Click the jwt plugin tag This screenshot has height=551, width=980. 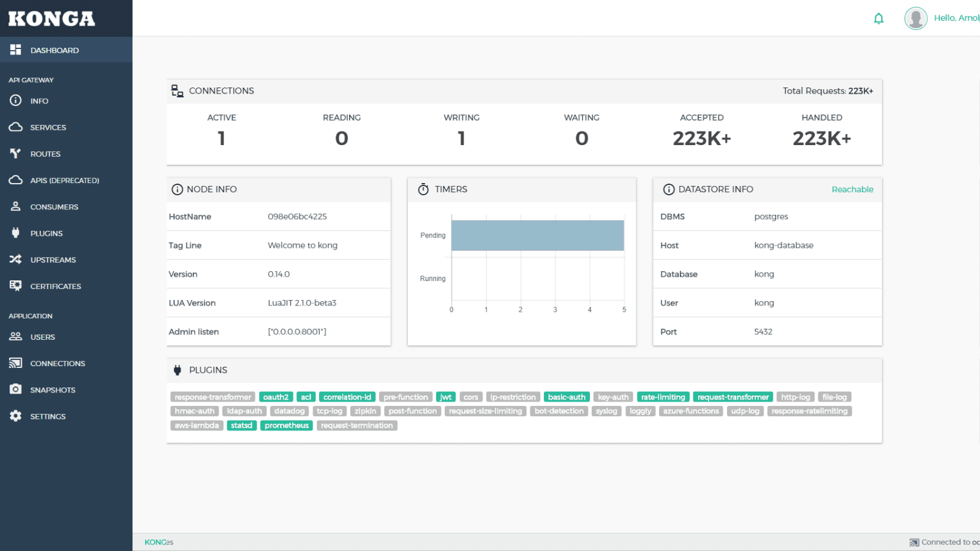(446, 397)
